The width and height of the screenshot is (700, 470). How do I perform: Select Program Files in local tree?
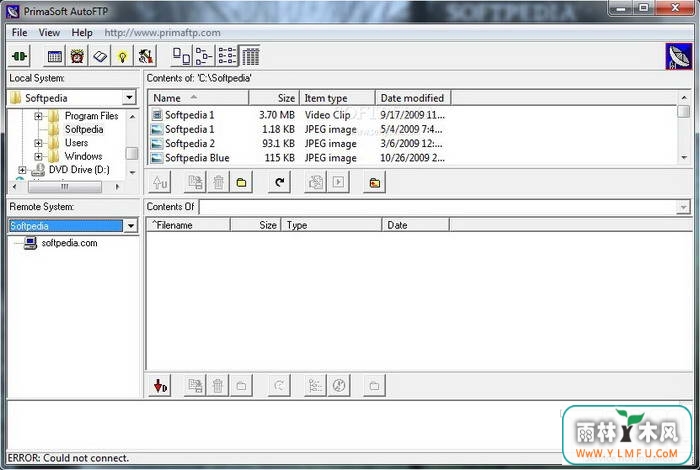pyautogui.click(x=92, y=116)
